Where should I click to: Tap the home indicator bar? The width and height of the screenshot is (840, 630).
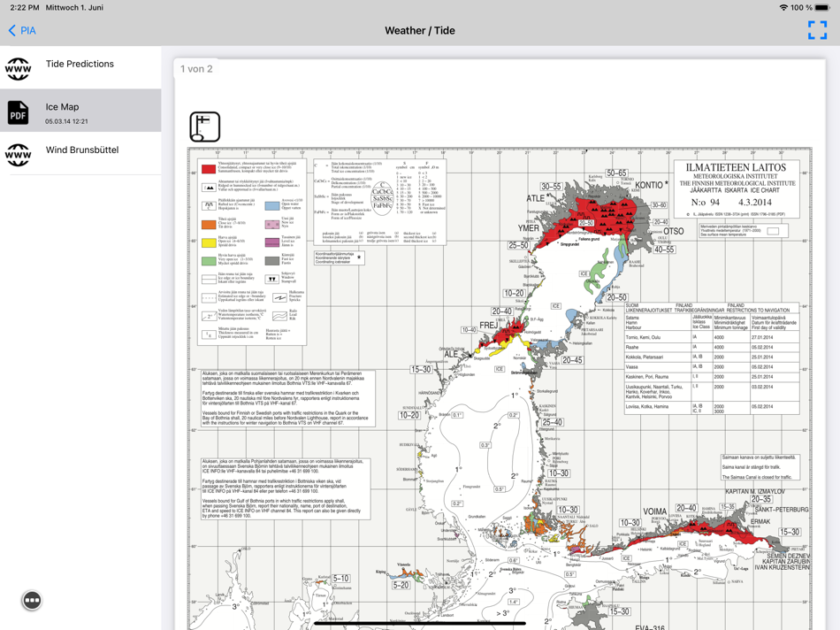420,624
